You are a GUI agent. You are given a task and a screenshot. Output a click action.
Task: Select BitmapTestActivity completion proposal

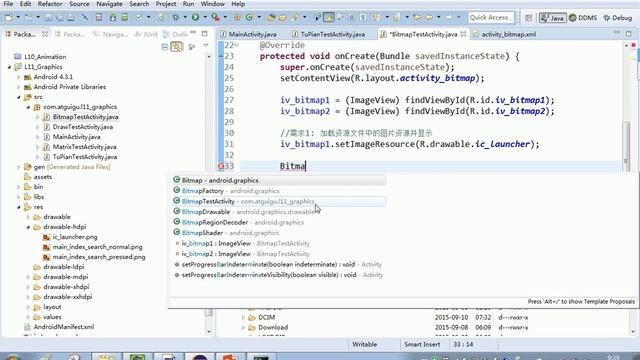tap(279, 201)
